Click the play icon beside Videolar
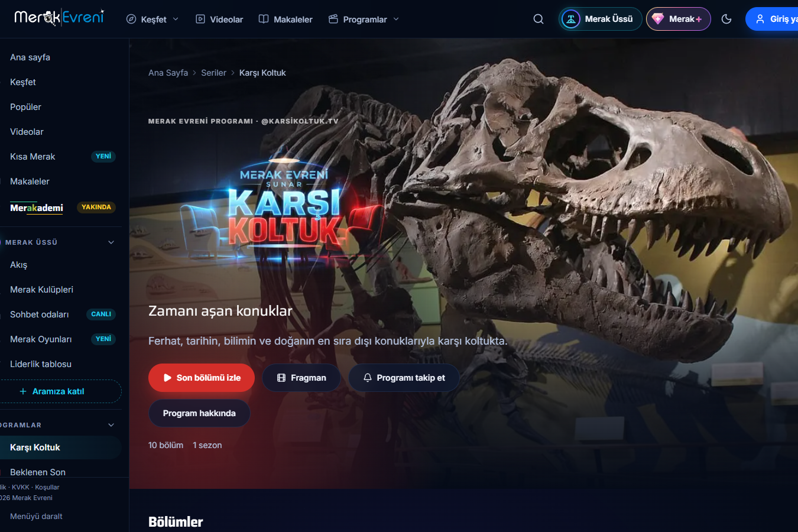The height and width of the screenshot is (532, 798). pyautogui.click(x=200, y=19)
